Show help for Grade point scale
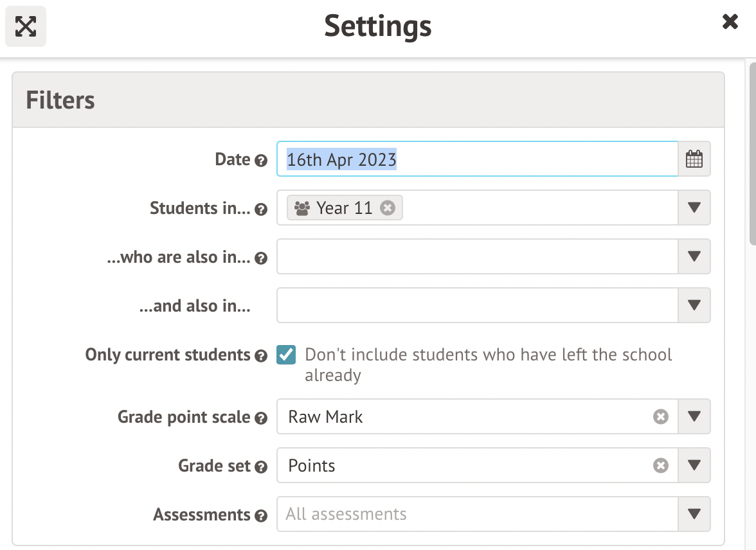 click(x=260, y=418)
